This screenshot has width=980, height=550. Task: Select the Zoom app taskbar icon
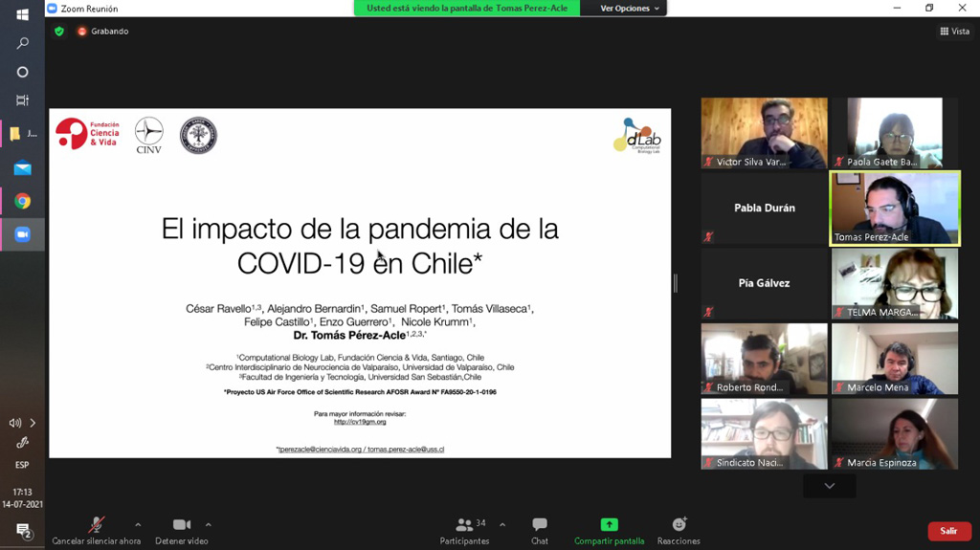coord(22,234)
